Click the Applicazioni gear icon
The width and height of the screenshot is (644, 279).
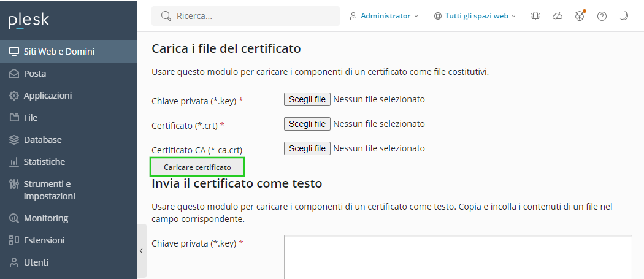pos(14,96)
